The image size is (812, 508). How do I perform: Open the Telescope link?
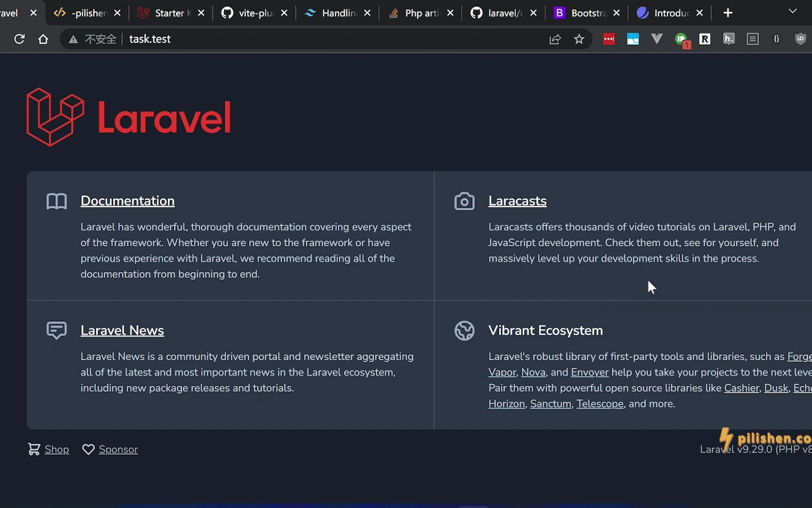click(x=600, y=404)
